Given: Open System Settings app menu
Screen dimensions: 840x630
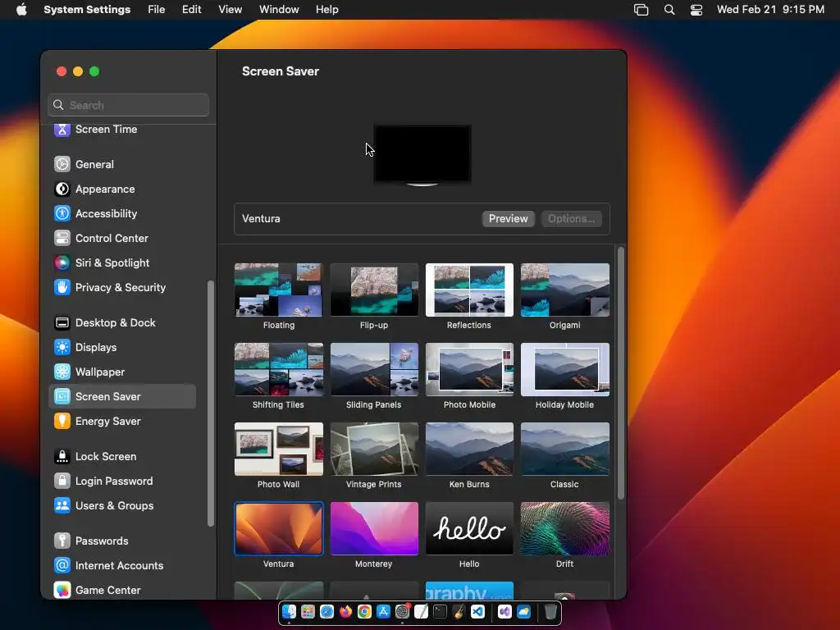Looking at the screenshot, I should 87,10.
